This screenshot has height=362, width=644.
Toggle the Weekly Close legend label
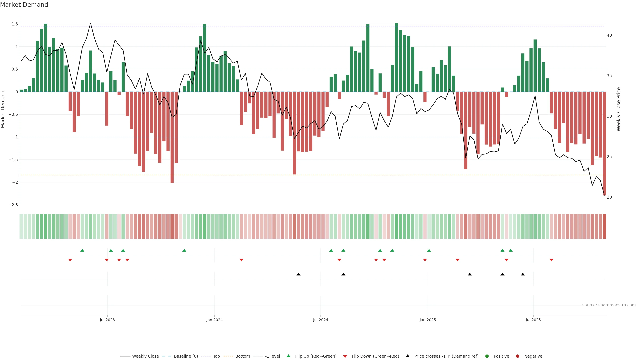pyautogui.click(x=145, y=356)
